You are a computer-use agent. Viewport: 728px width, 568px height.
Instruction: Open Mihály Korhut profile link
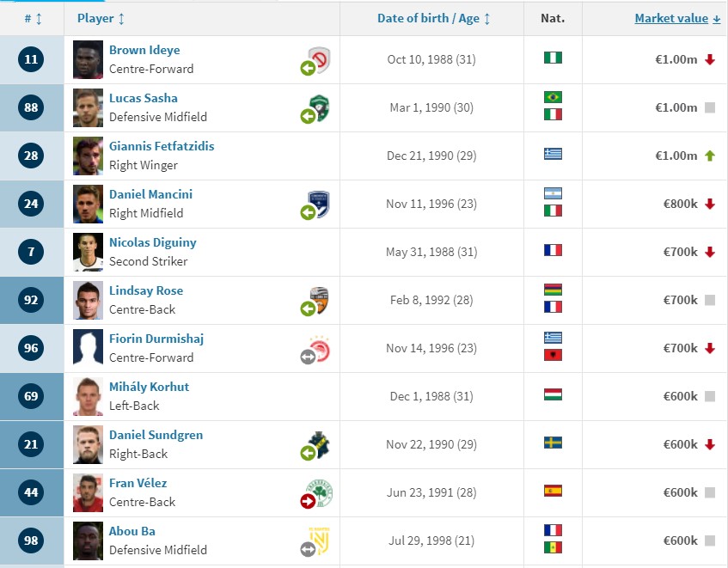tap(149, 387)
